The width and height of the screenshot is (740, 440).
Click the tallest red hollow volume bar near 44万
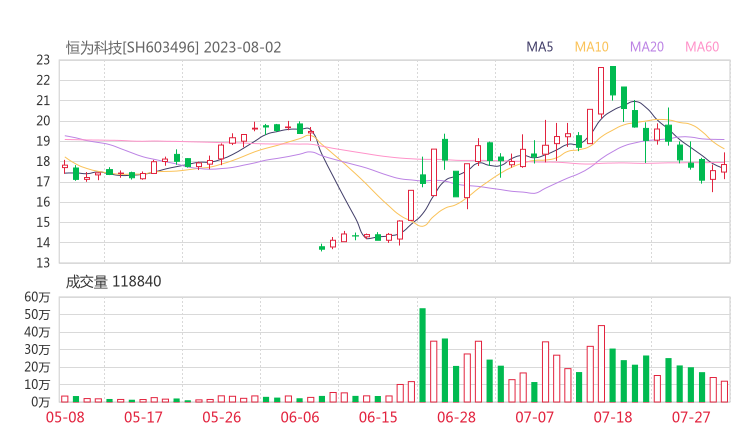click(x=601, y=364)
